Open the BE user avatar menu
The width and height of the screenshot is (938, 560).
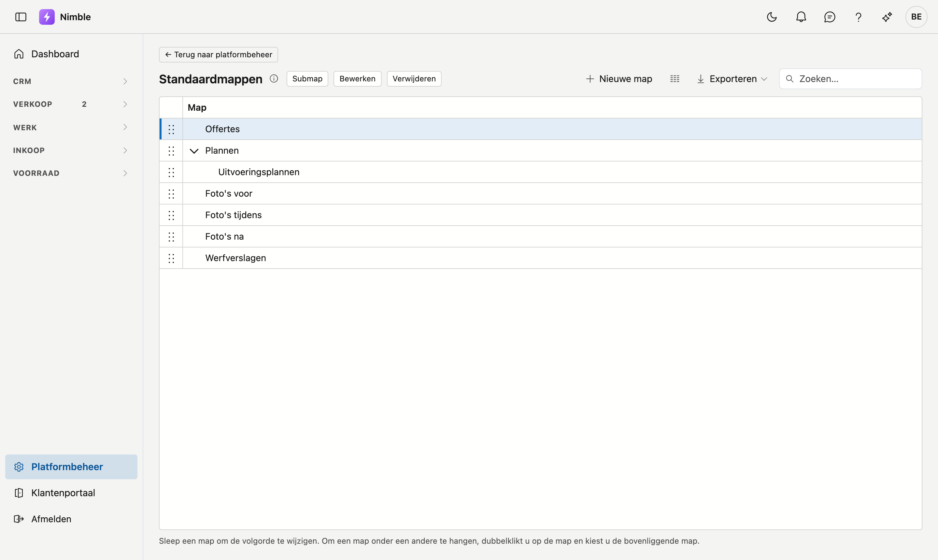[916, 17]
